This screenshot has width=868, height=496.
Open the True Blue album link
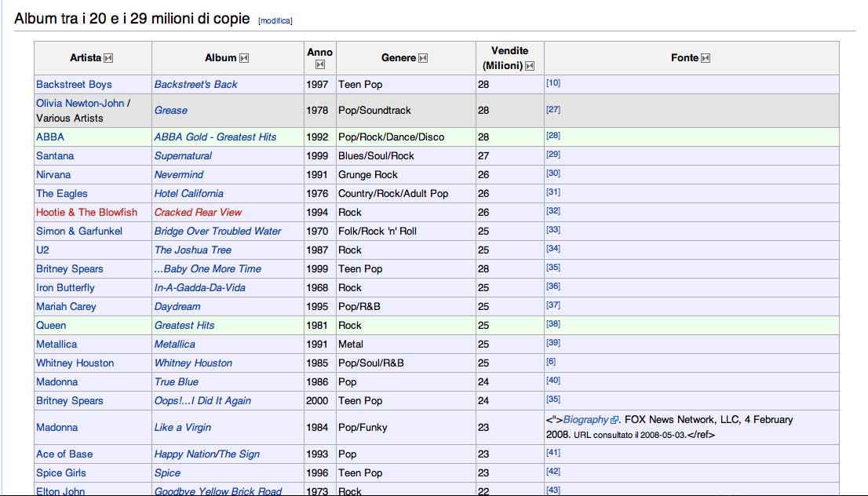(x=176, y=381)
